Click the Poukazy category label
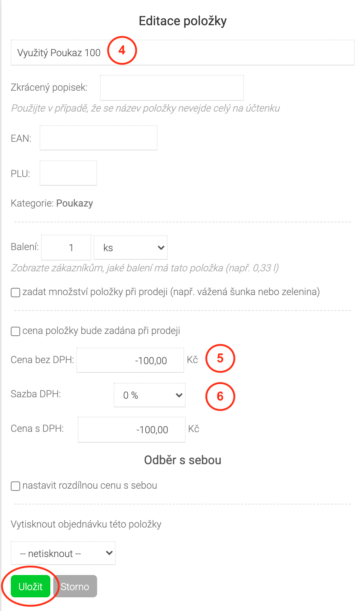The height and width of the screenshot is (611, 364). tap(74, 203)
